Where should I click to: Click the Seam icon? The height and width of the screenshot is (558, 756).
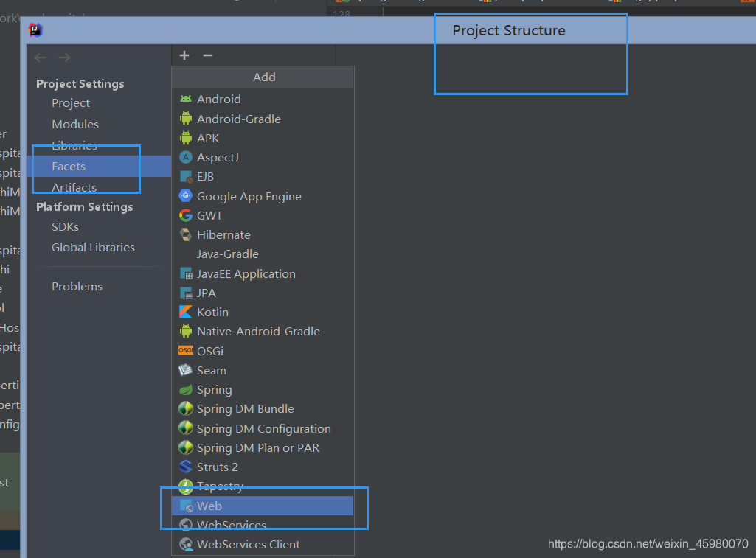[x=186, y=370]
